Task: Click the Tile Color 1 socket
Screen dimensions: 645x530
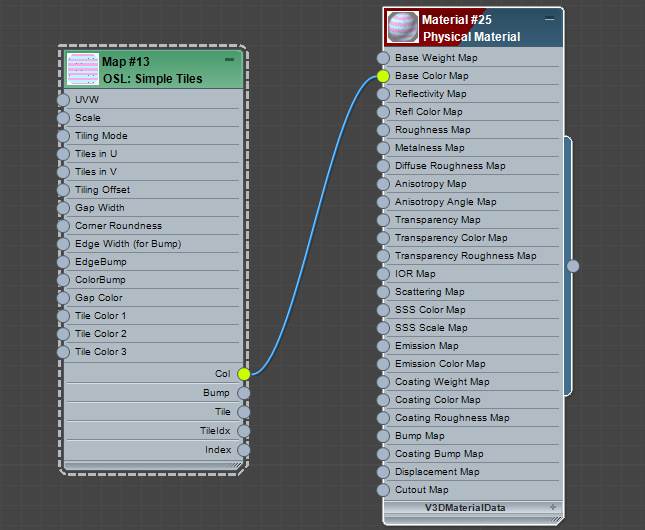Action: pyautogui.click(x=63, y=316)
